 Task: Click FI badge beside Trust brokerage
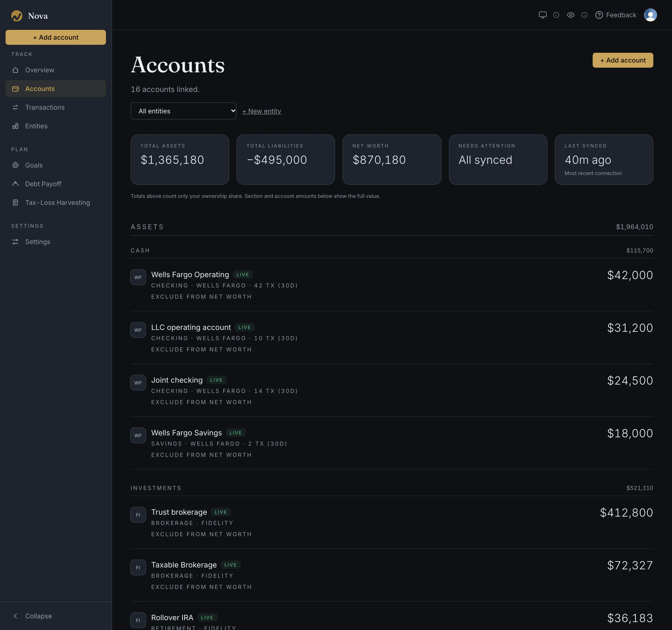click(138, 515)
